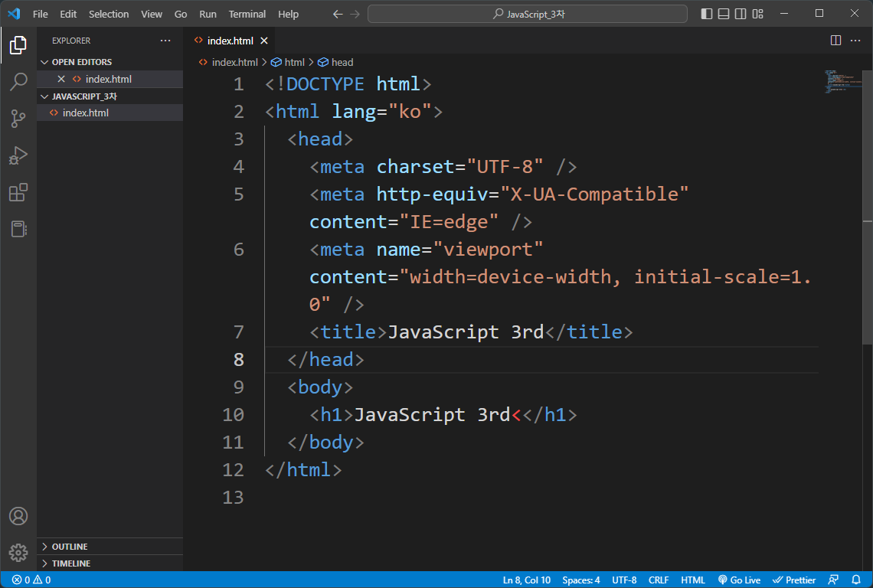
Task: Open the Extensions view icon
Action: pos(18,192)
